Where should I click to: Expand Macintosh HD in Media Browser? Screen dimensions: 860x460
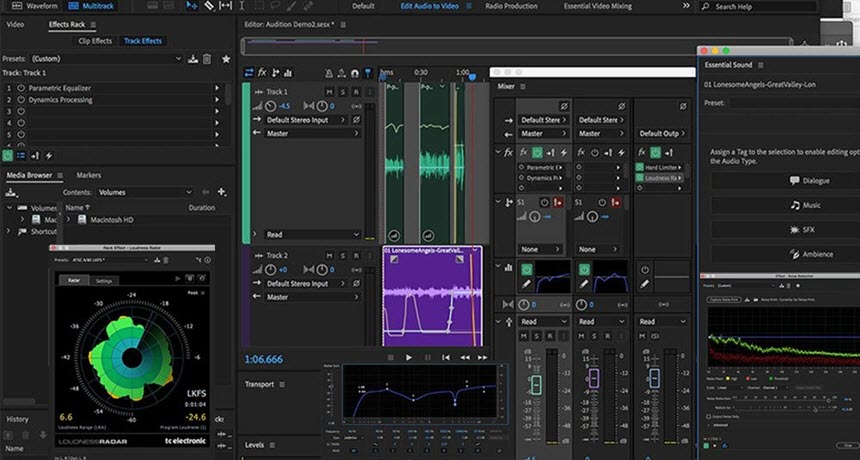[69, 219]
